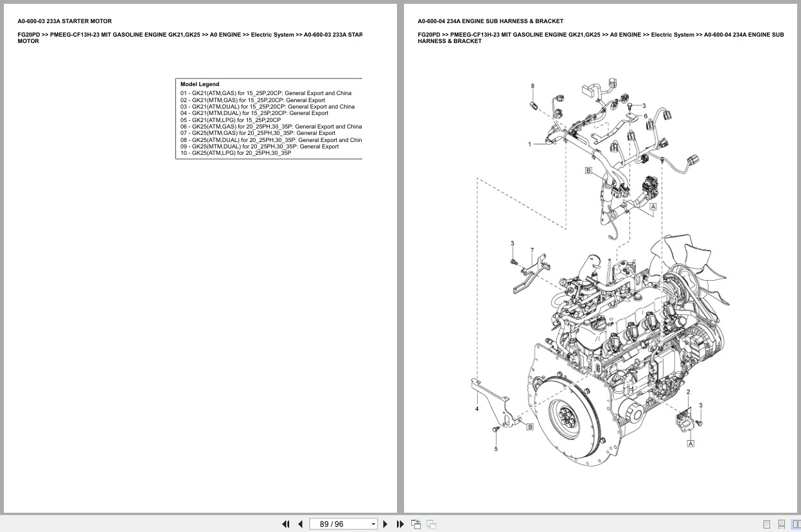Screen dimensions: 801x532
Task: Click callout number 8 on harness diagram
Action: pos(533,86)
